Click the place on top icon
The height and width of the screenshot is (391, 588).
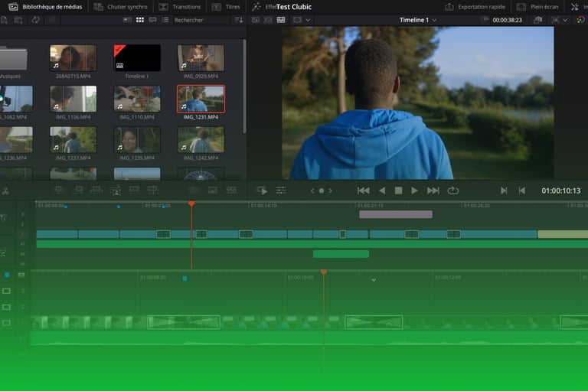tap(134, 191)
